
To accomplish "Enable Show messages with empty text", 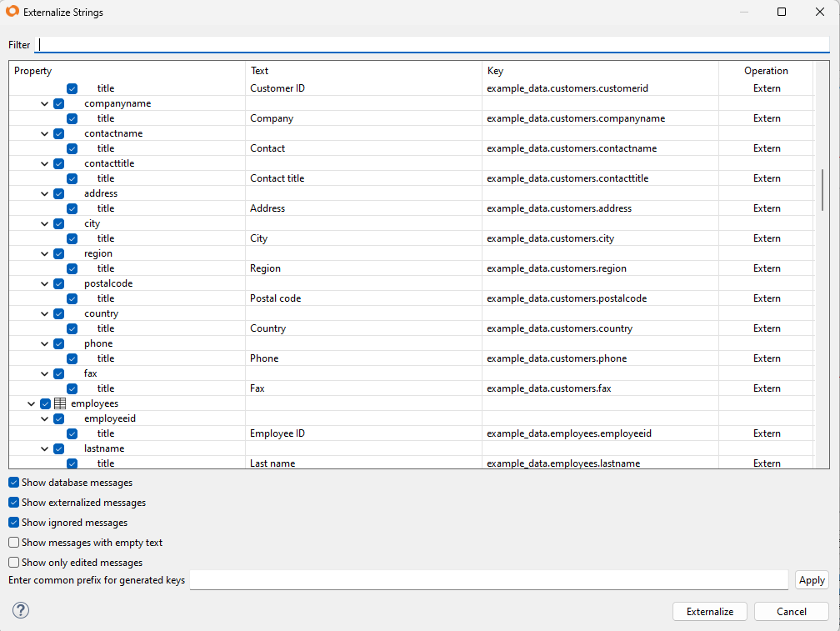I will [14, 543].
